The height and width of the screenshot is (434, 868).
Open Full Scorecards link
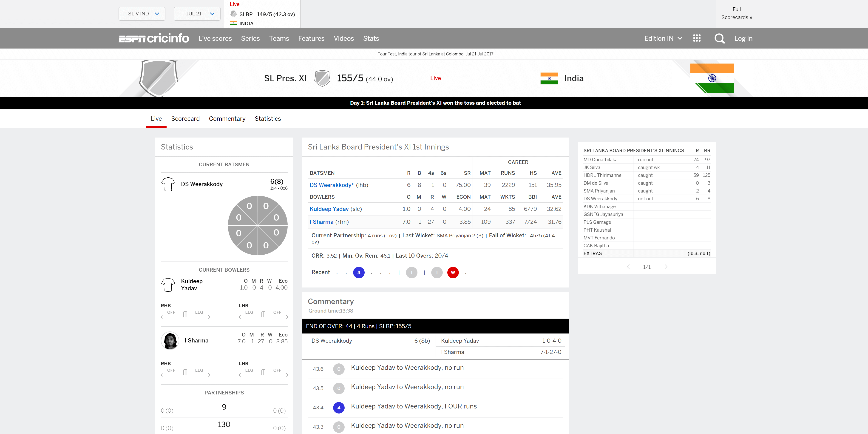[737, 14]
